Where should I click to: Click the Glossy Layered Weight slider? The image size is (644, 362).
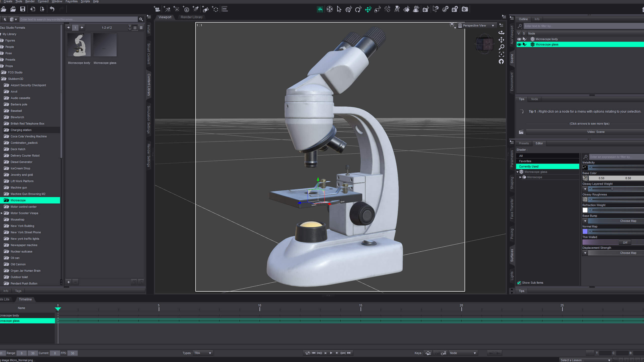tap(616, 189)
